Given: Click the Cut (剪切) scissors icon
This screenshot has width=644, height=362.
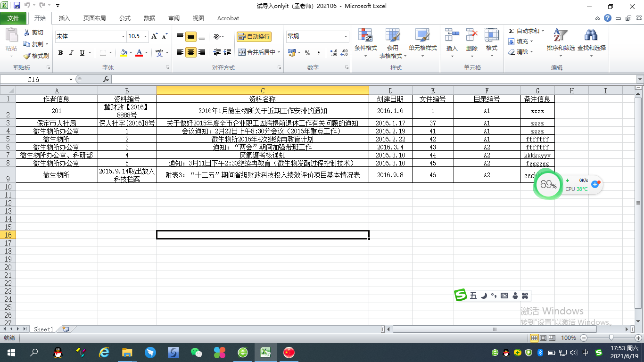Looking at the screenshot, I should coord(27,33).
